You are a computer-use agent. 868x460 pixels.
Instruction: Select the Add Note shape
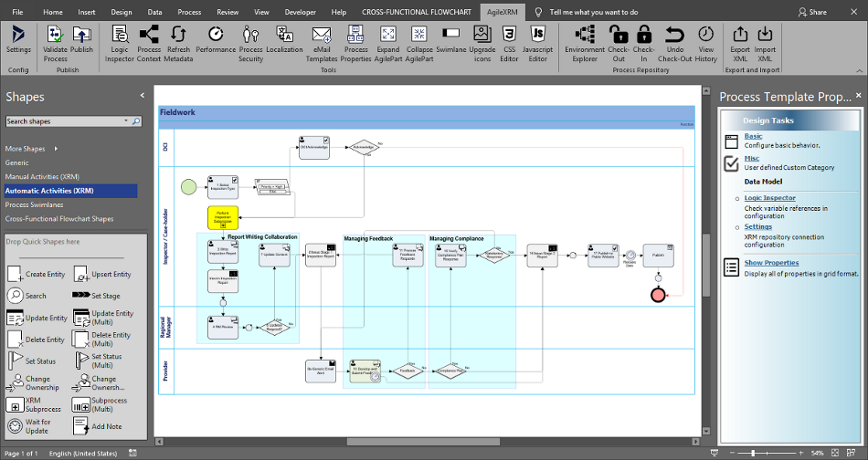pyautogui.click(x=98, y=425)
